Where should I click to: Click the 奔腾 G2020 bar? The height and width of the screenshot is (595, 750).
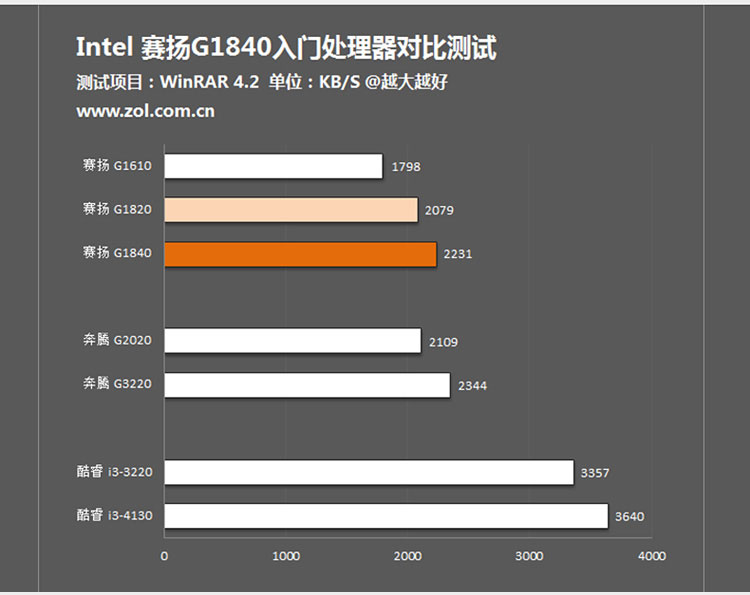(x=292, y=341)
